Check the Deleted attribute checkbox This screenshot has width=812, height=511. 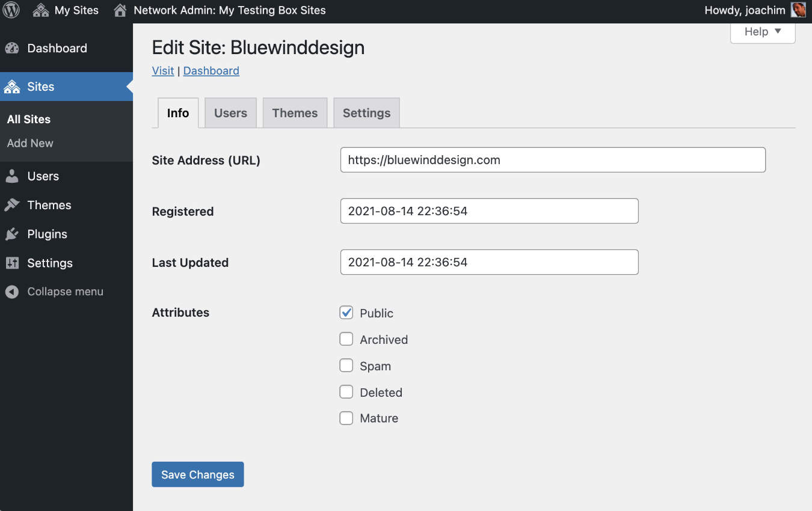pyautogui.click(x=346, y=392)
